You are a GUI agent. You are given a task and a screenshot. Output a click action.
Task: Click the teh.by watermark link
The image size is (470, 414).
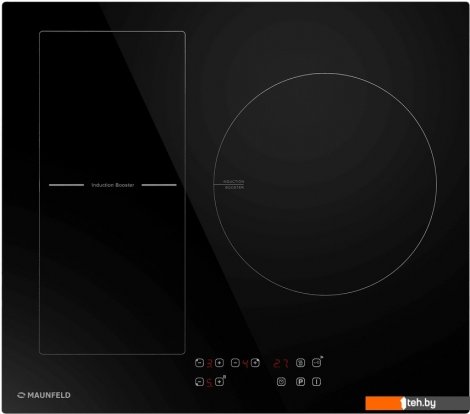417,403
